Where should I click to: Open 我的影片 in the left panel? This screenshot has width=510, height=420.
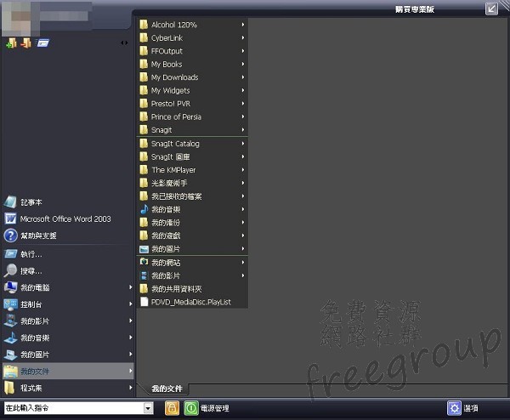click(68, 321)
